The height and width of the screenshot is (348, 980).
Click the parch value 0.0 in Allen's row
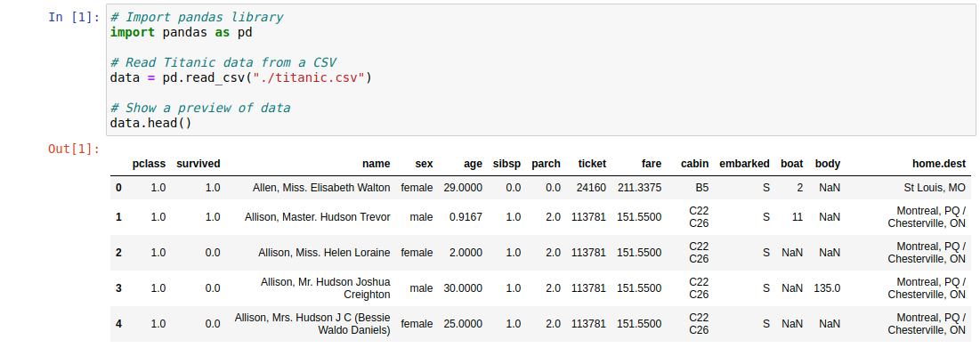pyautogui.click(x=553, y=188)
